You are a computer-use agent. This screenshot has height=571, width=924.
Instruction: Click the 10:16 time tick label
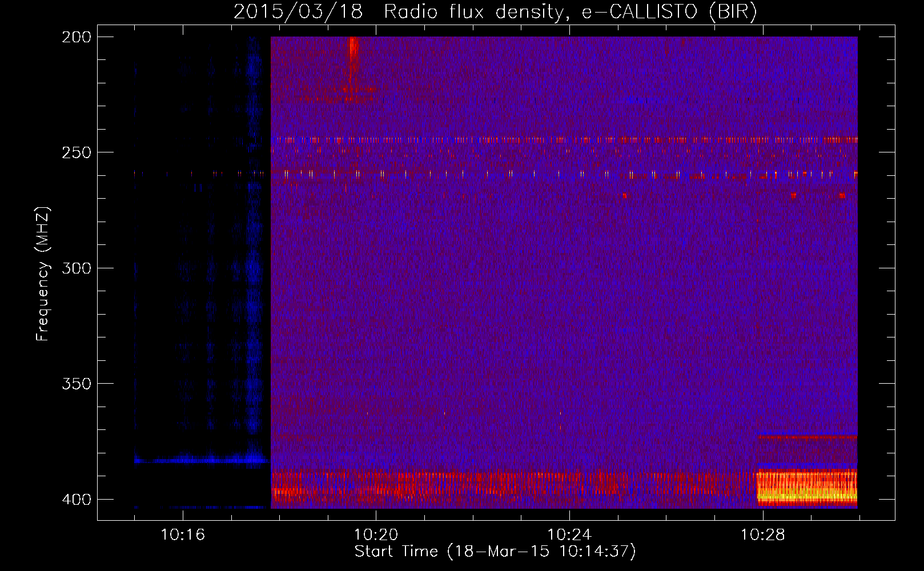pos(183,534)
